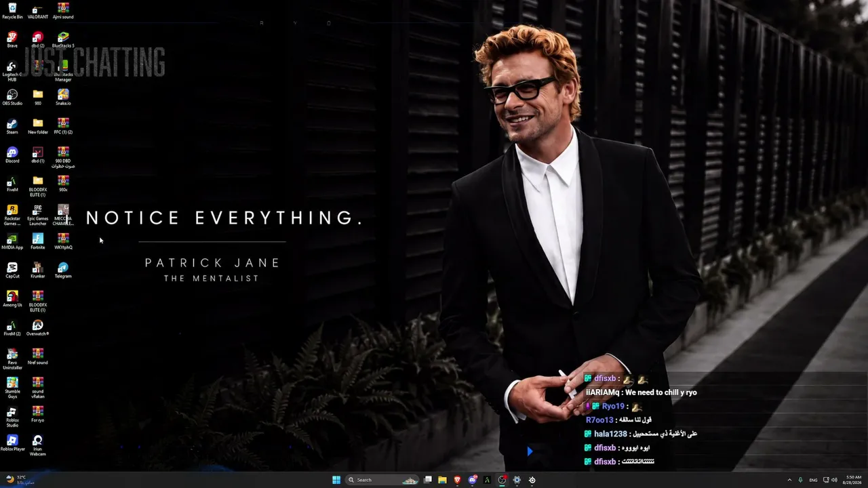The width and height of the screenshot is (868, 488).
Task: Select the folder named 980
Action: 38,97
